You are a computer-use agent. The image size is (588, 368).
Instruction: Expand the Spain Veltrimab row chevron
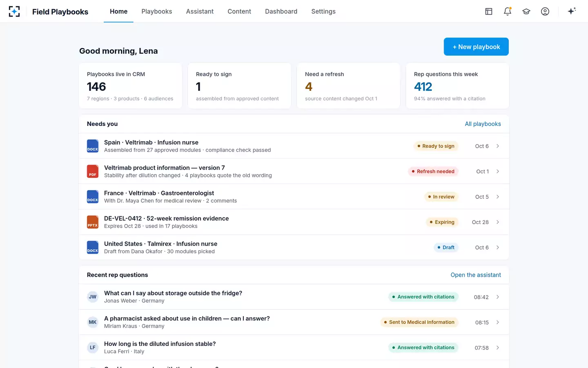[x=498, y=146]
